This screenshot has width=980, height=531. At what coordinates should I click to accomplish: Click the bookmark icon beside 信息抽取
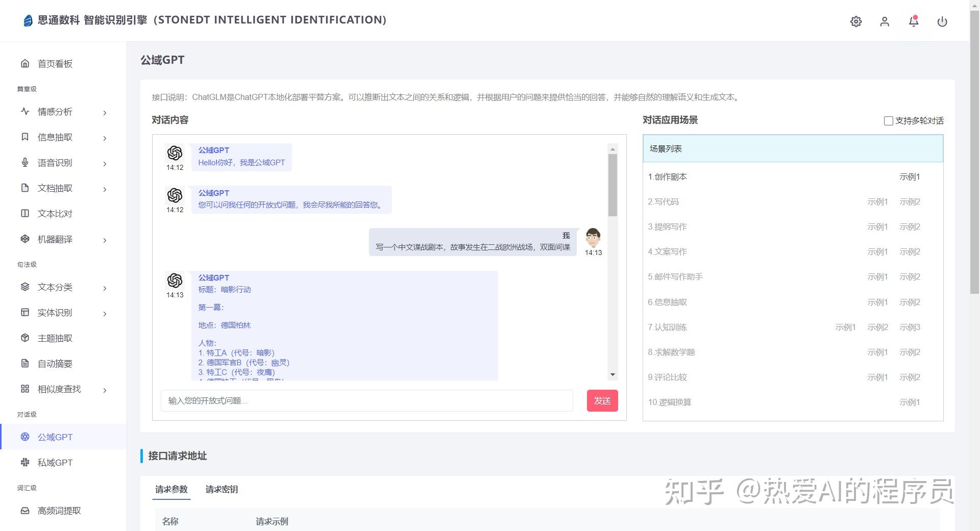25,137
